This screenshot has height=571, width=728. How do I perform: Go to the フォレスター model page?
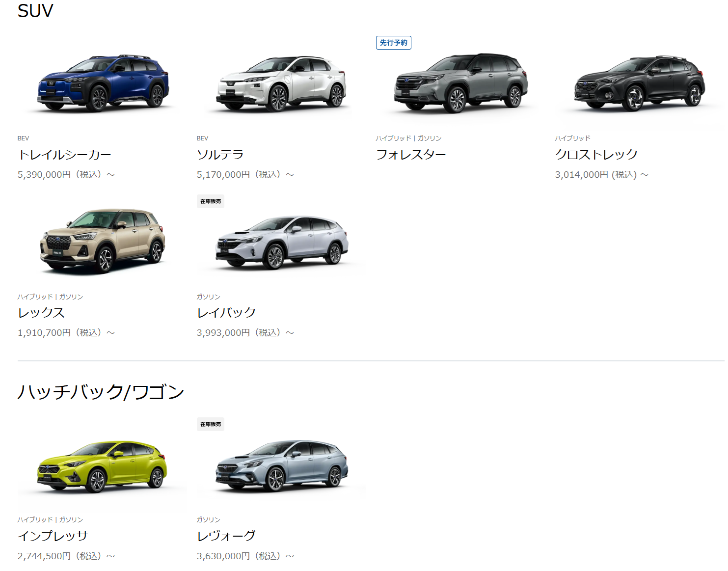point(411,155)
